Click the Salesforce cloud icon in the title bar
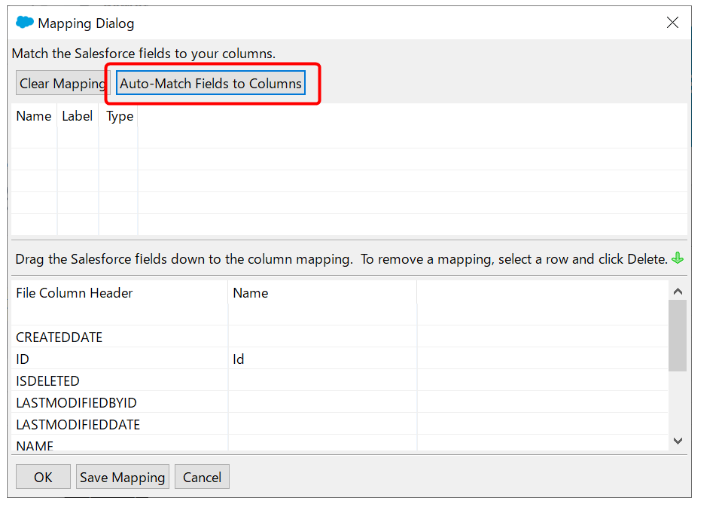 24,22
